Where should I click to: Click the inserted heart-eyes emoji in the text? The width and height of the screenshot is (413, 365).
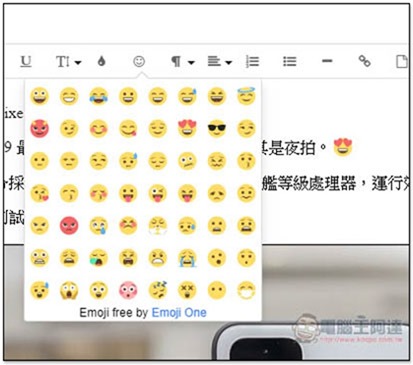(x=343, y=148)
